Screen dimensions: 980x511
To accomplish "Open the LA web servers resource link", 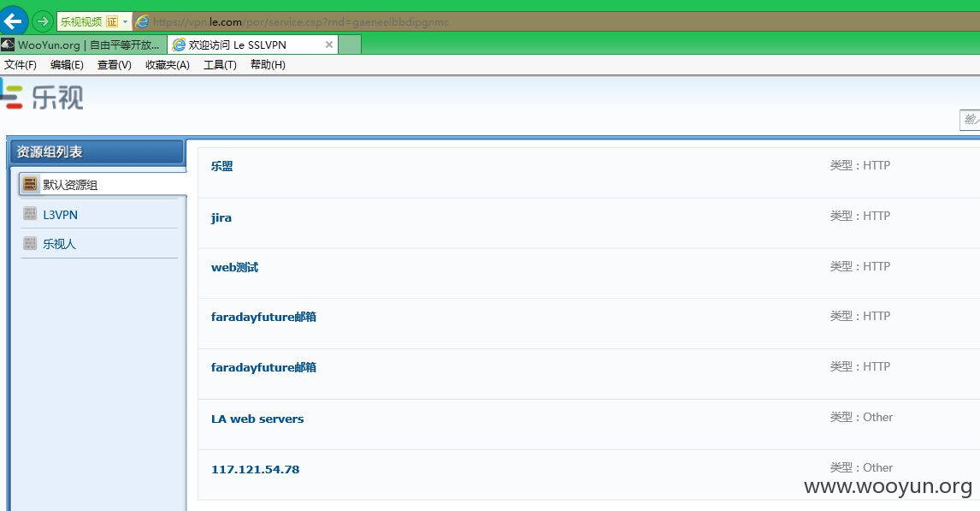I will 257,419.
